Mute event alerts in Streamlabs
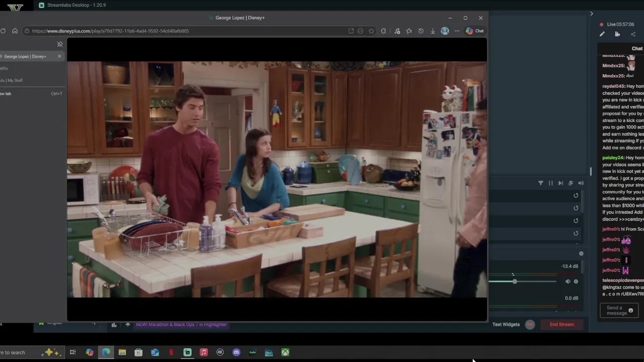The image size is (644, 362). pos(571,184)
